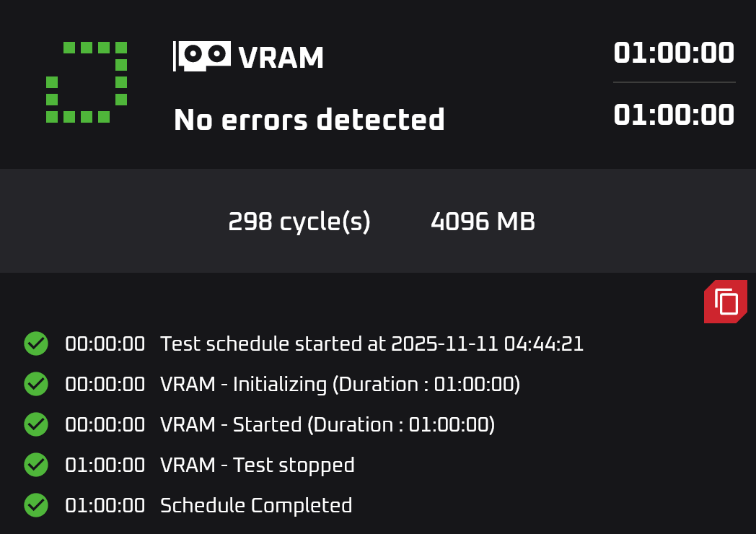Select the VRAM - Started log line
756x534 pixels.
click(x=280, y=425)
